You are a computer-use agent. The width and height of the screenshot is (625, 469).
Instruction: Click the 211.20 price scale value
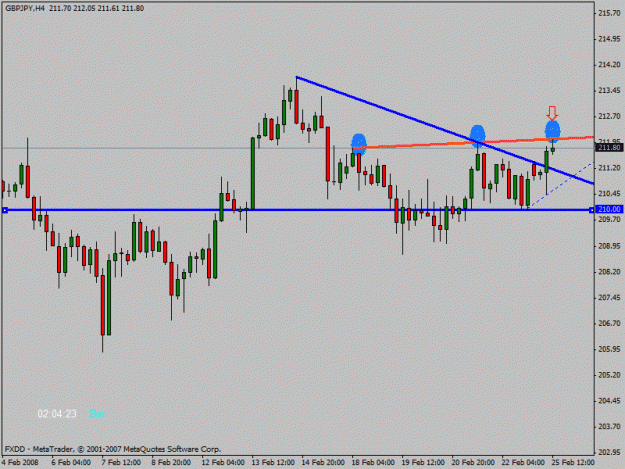tap(609, 168)
